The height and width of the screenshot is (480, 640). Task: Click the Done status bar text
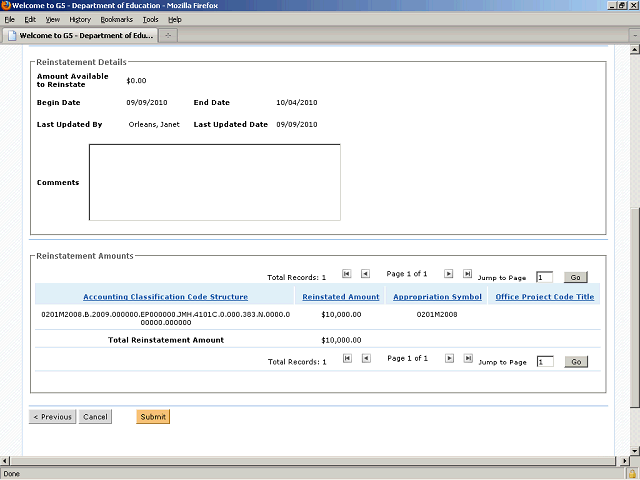[11, 474]
